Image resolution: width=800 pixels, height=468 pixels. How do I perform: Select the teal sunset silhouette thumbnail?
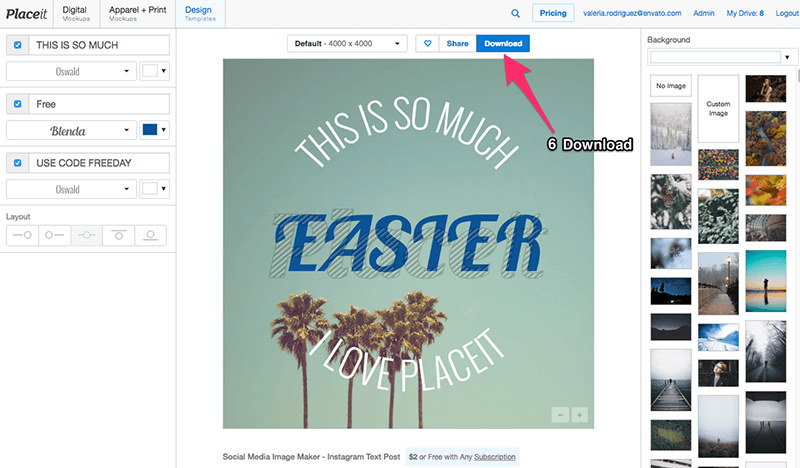point(766,281)
